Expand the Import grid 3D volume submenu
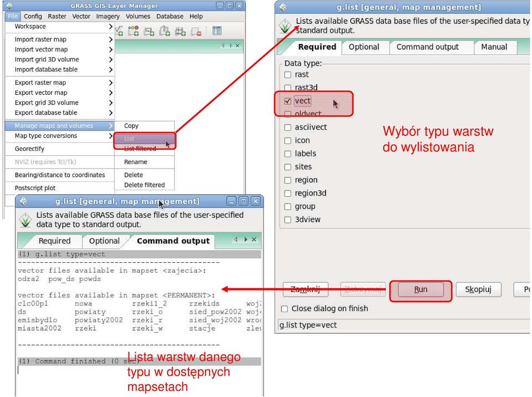Screen dimensions: 532x397 point(111,60)
